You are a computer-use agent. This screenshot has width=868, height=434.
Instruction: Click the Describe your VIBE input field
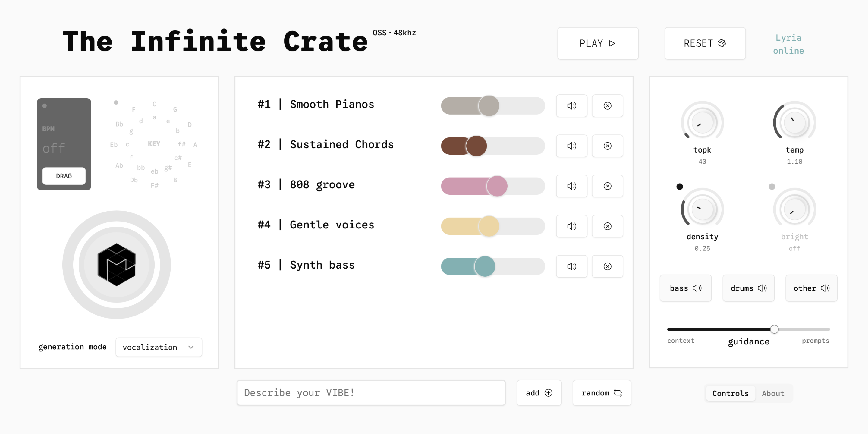coord(371,392)
